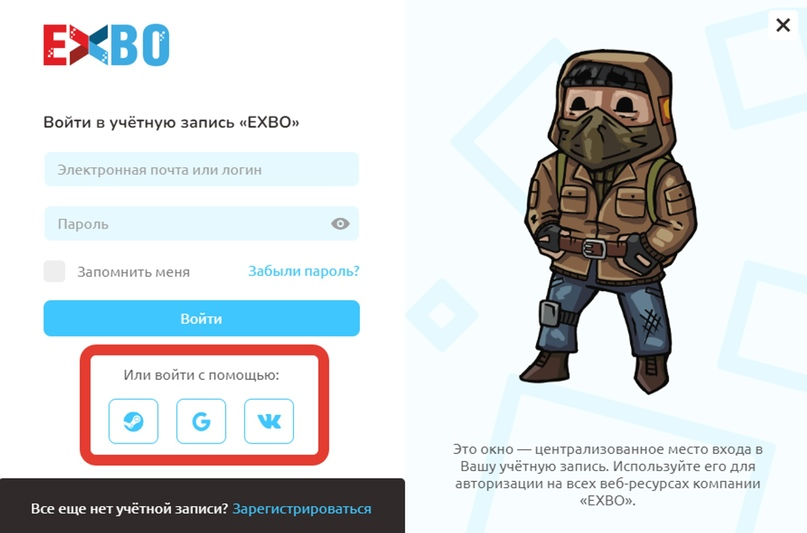Image resolution: width=807 pixels, height=533 pixels.
Task: Click the masked stalker character illustration
Action: tap(610, 221)
